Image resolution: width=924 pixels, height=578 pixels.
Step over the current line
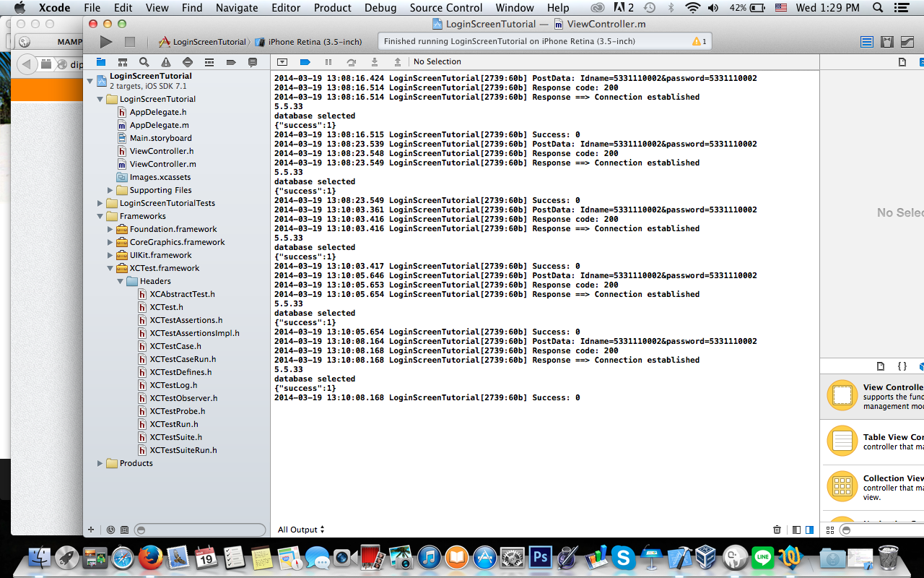coord(352,61)
